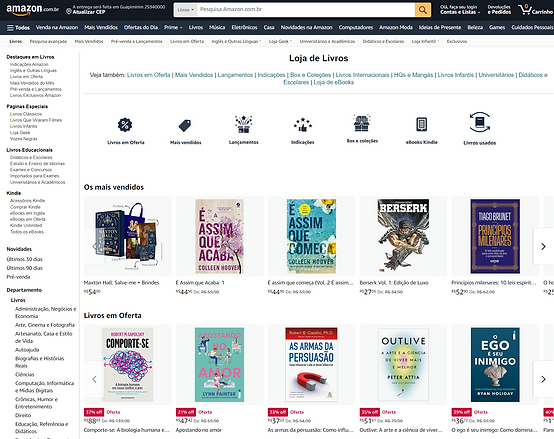Expand the Loja Infantil submenu
This screenshot has height=439, width=554.
pos(425,41)
